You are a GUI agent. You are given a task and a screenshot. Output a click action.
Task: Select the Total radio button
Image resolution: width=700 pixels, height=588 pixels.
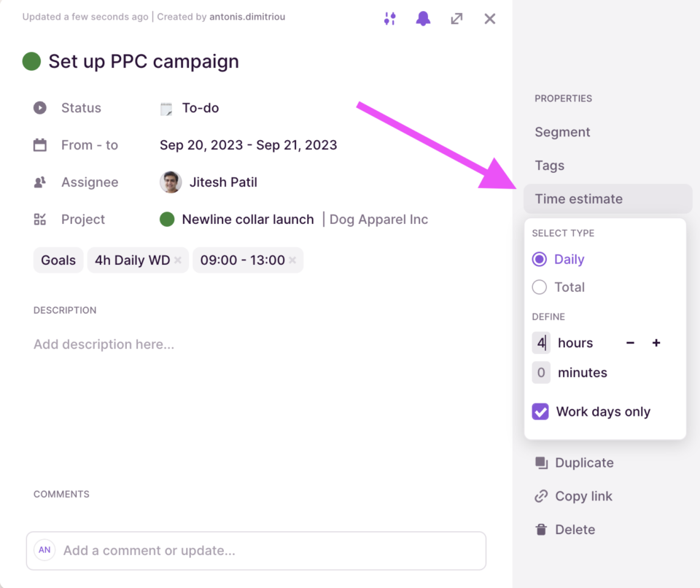point(539,287)
